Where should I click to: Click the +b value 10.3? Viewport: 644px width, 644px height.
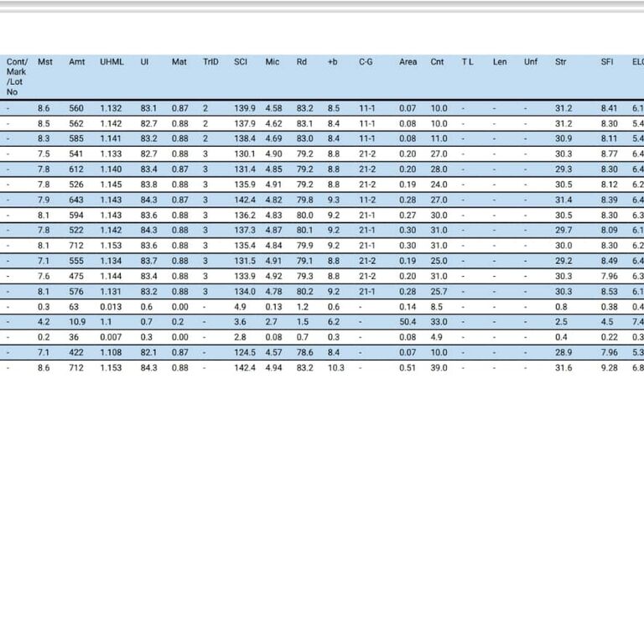(336, 368)
